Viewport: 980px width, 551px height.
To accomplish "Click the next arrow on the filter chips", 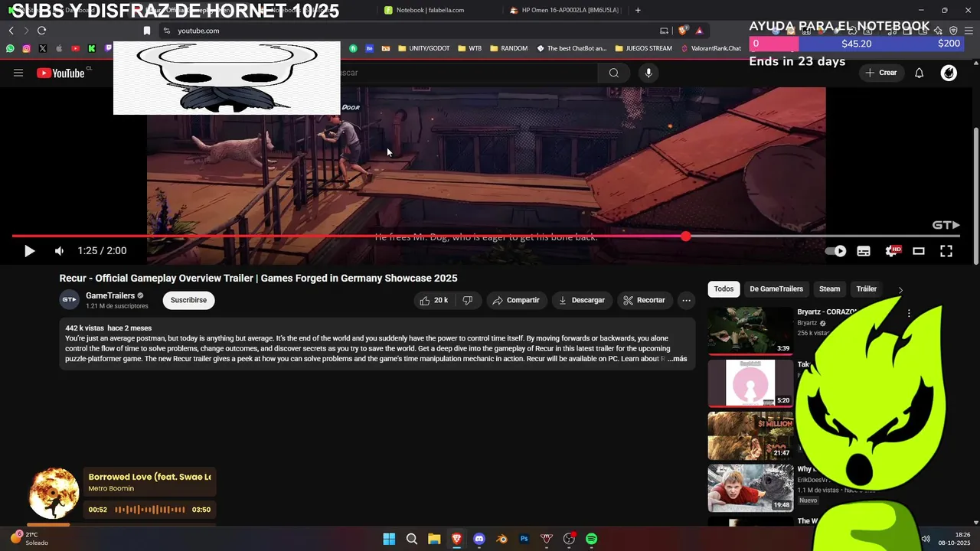I will pyautogui.click(x=900, y=290).
